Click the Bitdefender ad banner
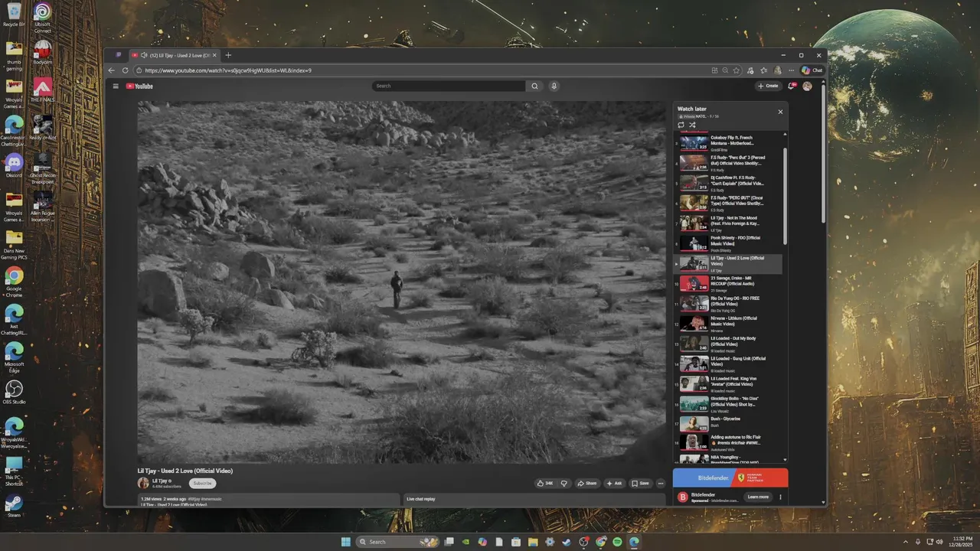The image size is (980, 551). click(x=730, y=478)
